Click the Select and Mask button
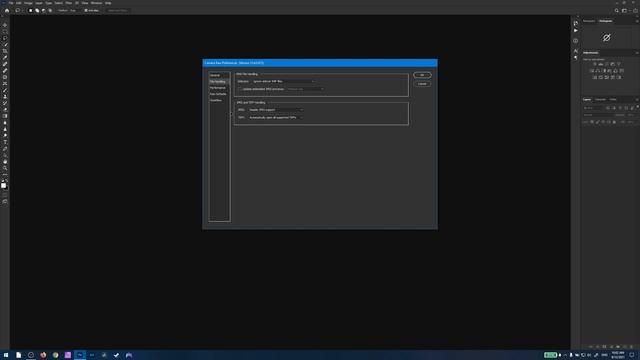Image resolution: width=640 pixels, height=360 pixels. tap(117, 11)
